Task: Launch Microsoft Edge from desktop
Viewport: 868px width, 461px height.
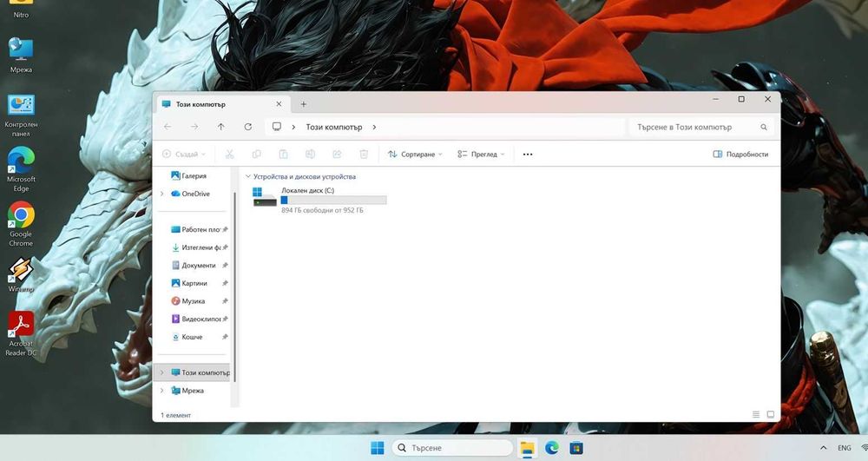Action: tap(21, 169)
